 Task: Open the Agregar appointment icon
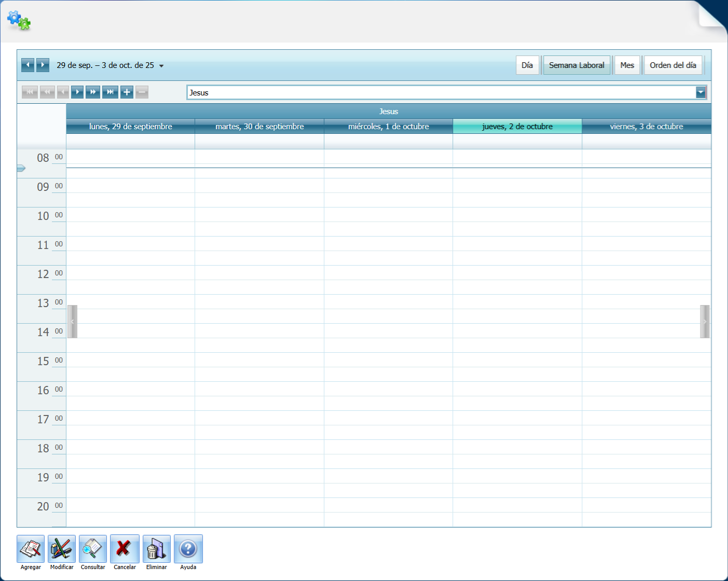point(30,549)
